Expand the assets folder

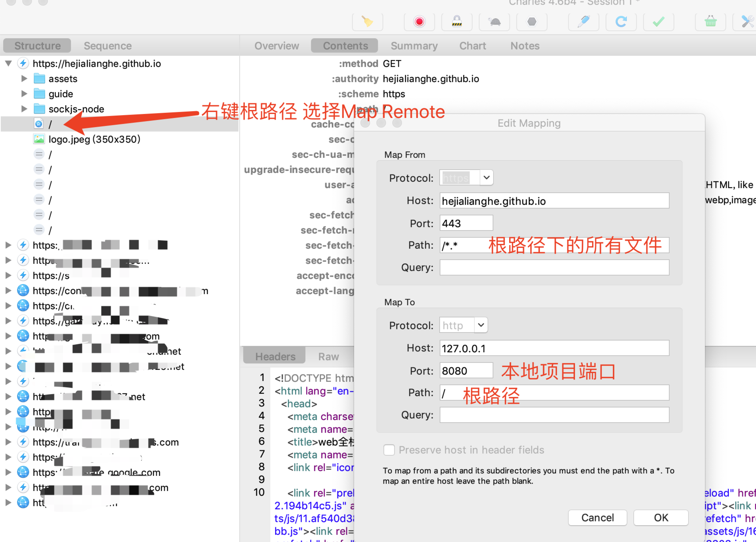coord(24,79)
